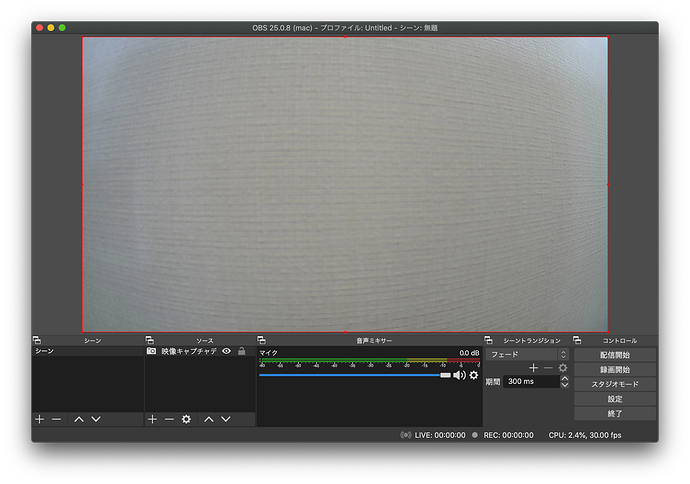Open 設定 button
The width and height of the screenshot is (690, 484).
click(615, 399)
